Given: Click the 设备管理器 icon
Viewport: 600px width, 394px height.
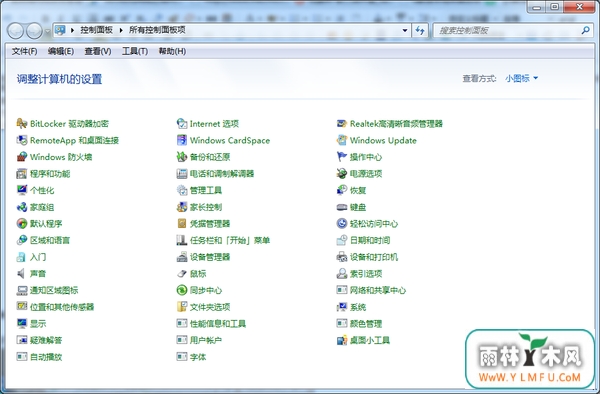Looking at the screenshot, I should pyautogui.click(x=182, y=257).
